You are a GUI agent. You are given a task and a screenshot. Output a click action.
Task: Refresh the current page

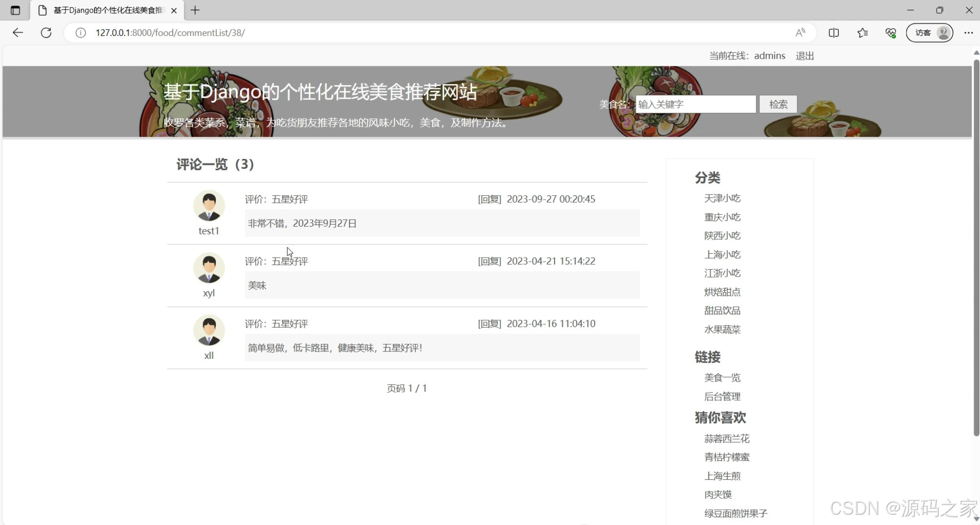click(47, 33)
